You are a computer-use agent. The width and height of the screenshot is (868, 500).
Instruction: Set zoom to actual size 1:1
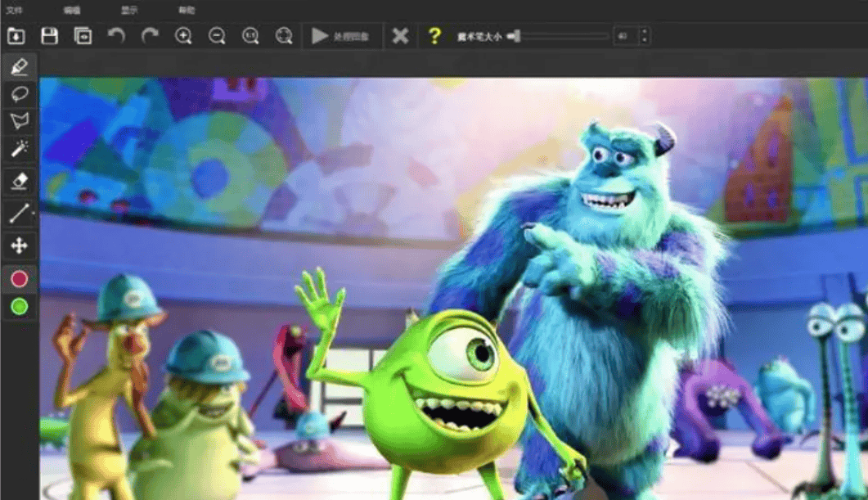click(250, 36)
